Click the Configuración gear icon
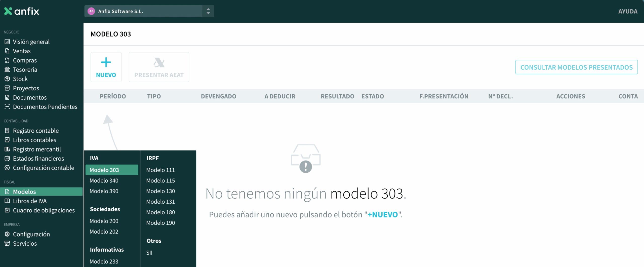 tap(7, 234)
